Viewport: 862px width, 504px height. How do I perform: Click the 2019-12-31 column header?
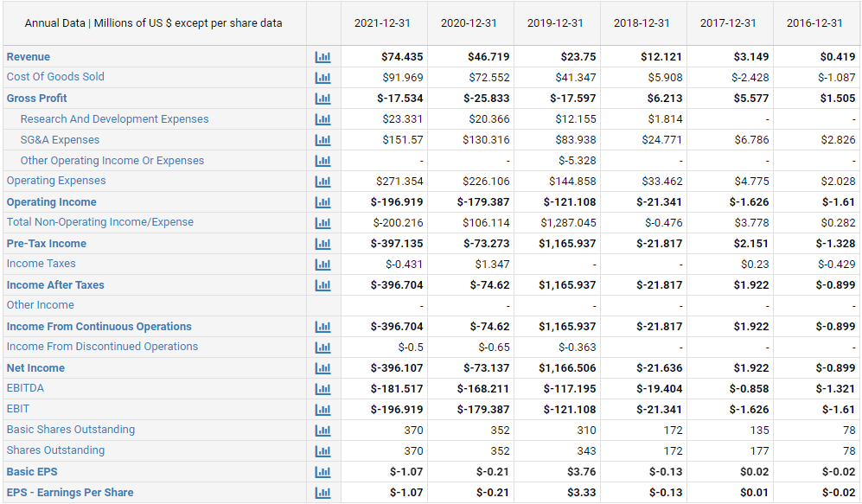555,23
